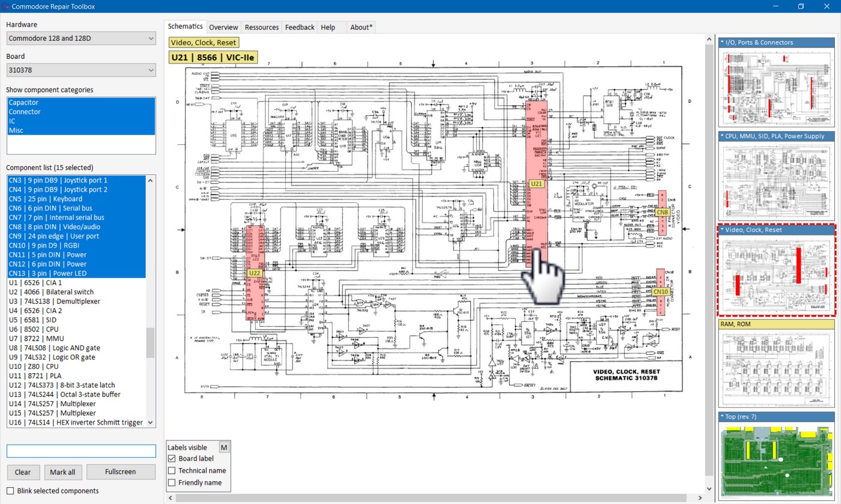Open the CPU, MMU, SID, PLA, Power Supply thumbnail
Image resolution: width=841 pixels, height=504 pixels.
coord(776,175)
